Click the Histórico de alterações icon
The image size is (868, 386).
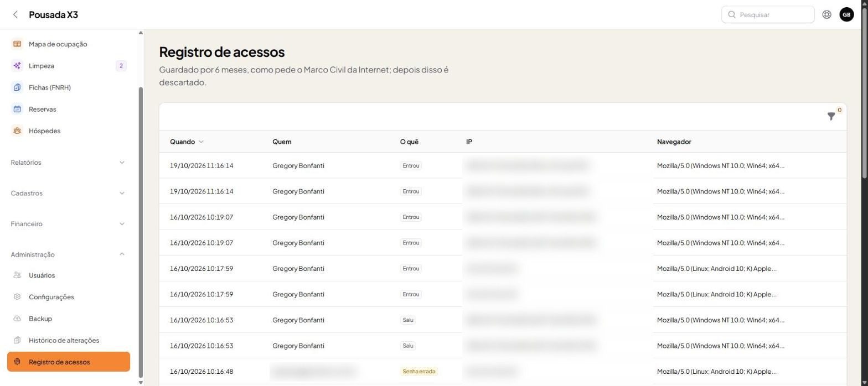[17, 340]
